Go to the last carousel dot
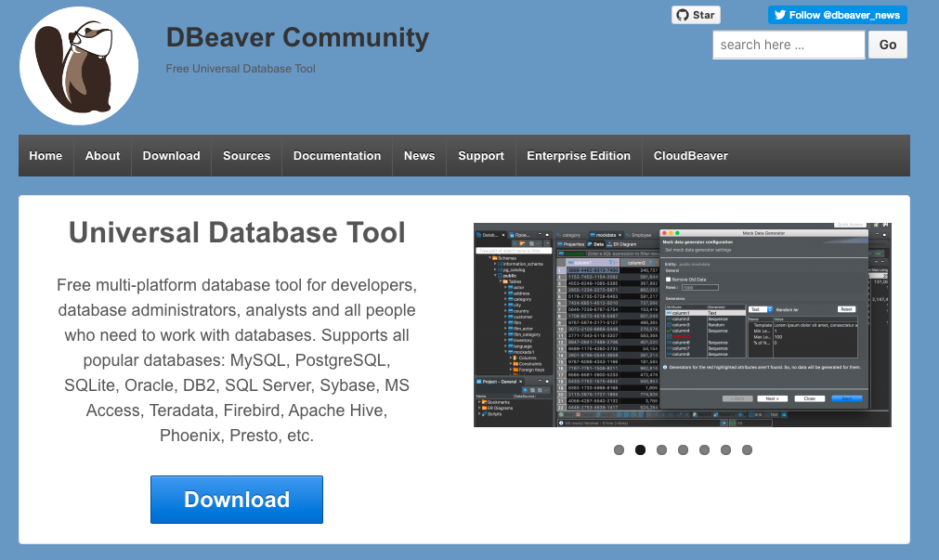Screen dimensions: 939x560 [x=748, y=449]
